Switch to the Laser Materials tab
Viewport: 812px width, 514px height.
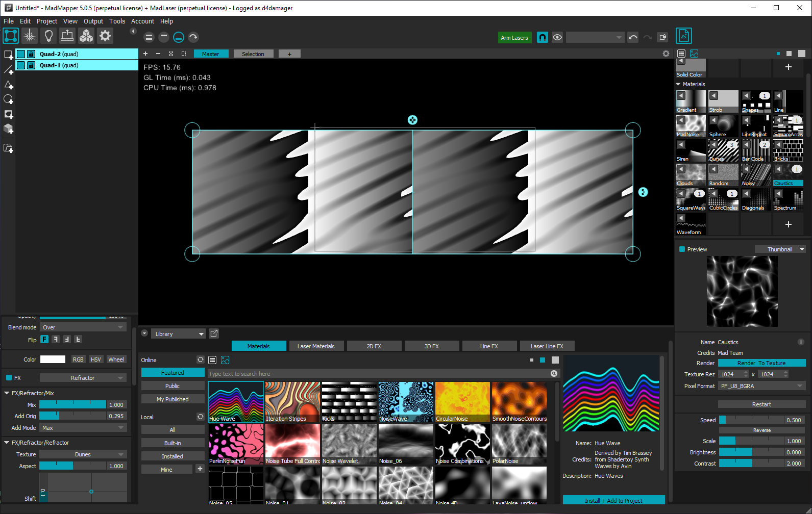pos(316,346)
